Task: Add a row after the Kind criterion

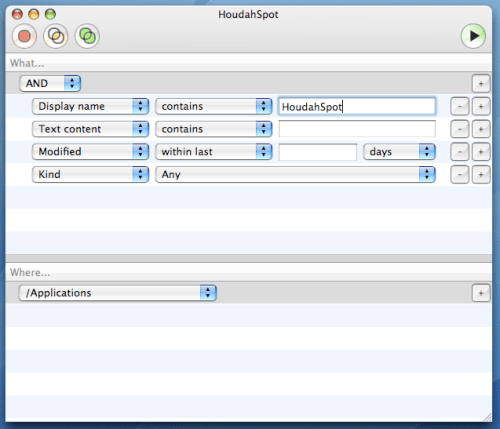Action: pos(481,174)
